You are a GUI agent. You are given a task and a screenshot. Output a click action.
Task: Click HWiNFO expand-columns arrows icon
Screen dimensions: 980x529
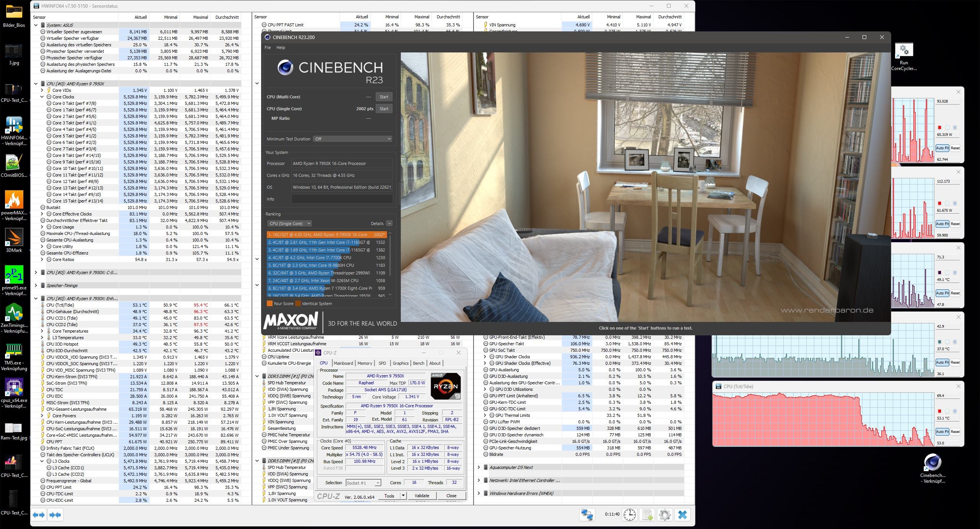pos(39,515)
